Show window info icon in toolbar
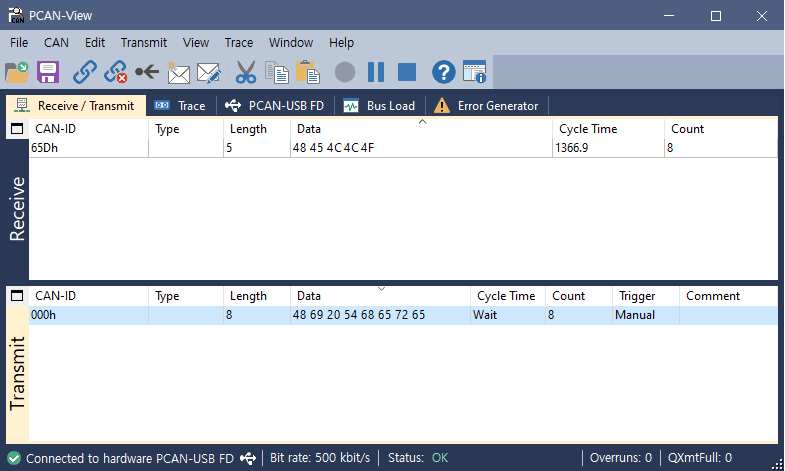785x471 pixels. 475,72
